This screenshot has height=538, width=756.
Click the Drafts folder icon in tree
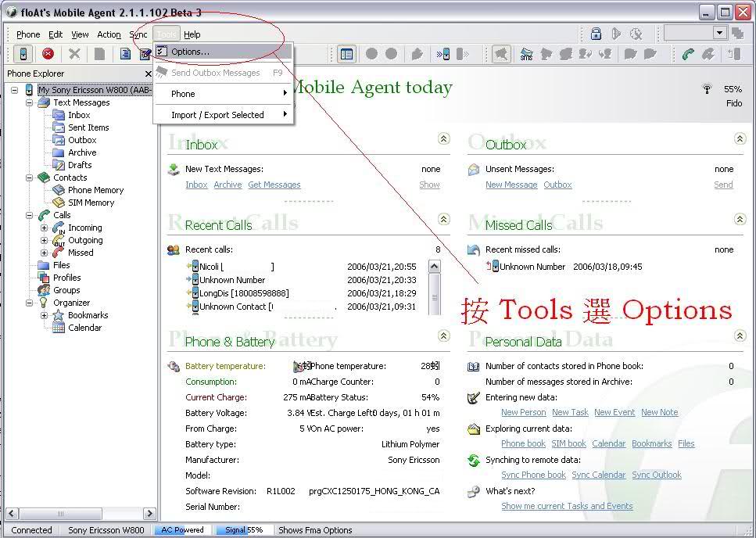[x=59, y=165]
